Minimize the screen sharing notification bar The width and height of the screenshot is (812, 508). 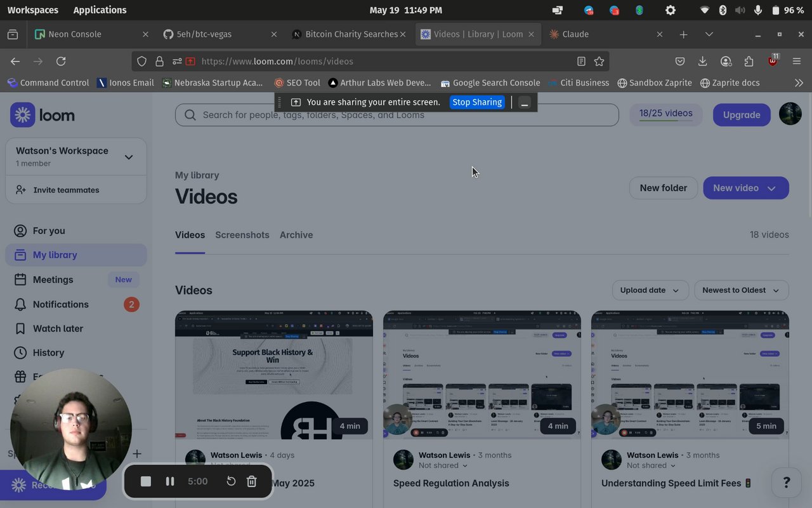coord(525,102)
